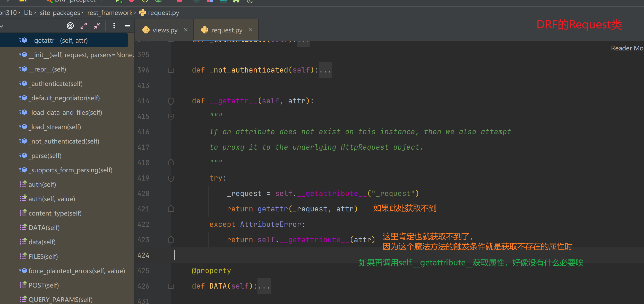This screenshot has height=304, width=644.
Task: Select __getattr__(self, attr) in Structure
Action: (x=64, y=40)
